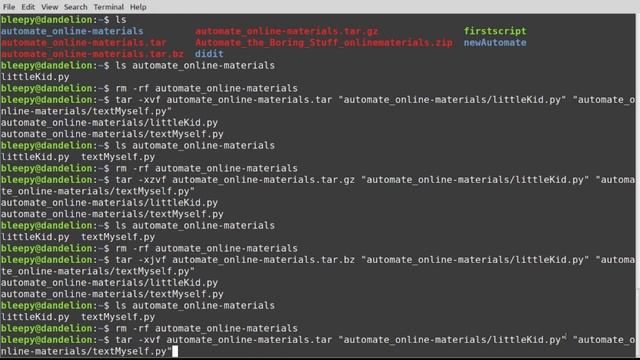This screenshot has height=360, width=640.
Task: Click the text cursor block at the last line
Action: [x=175, y=351]
